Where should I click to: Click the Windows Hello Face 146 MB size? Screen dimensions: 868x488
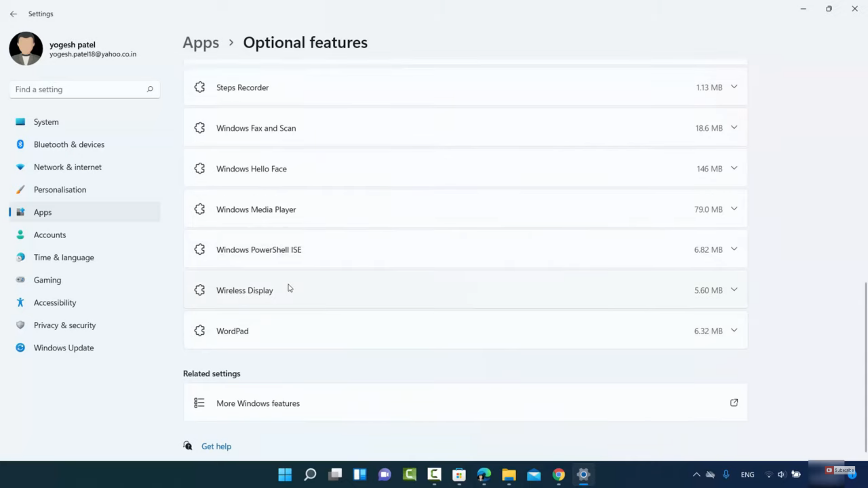pyautogui.click(x=709, y=169)
